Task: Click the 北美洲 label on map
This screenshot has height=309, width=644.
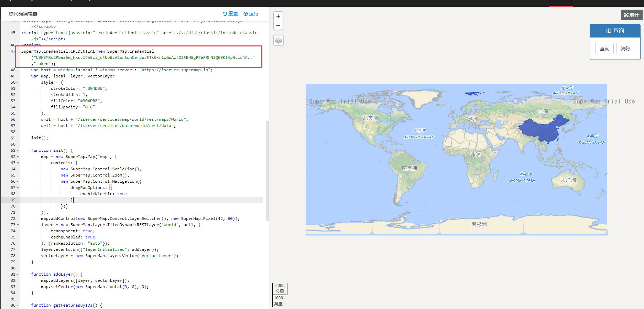Action: (370, 118)
